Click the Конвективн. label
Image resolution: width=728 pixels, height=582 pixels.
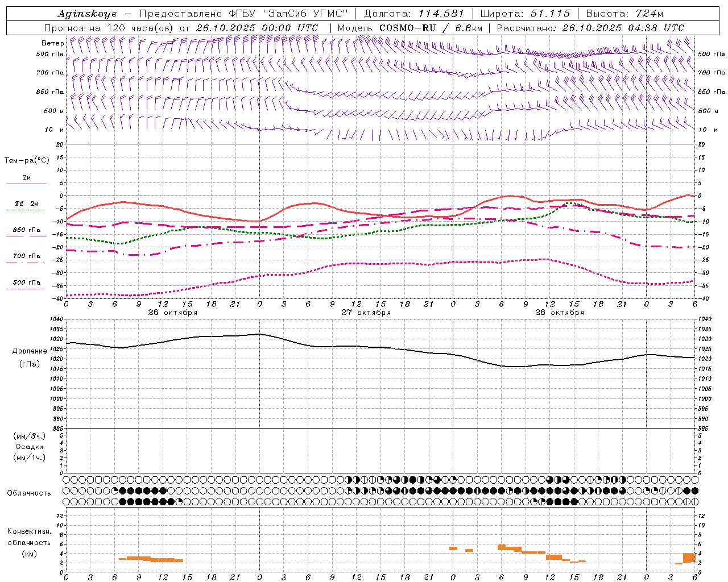(29, 531)
